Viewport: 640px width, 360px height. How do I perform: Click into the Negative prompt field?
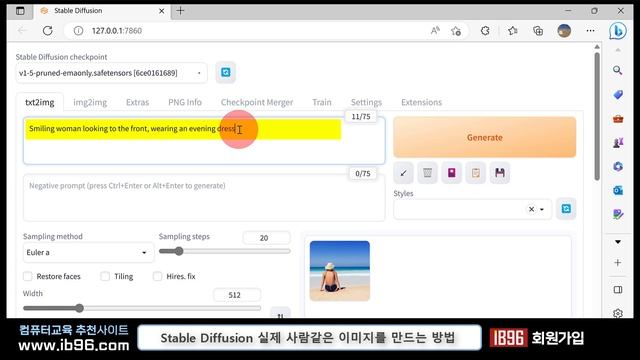(204, 198)
